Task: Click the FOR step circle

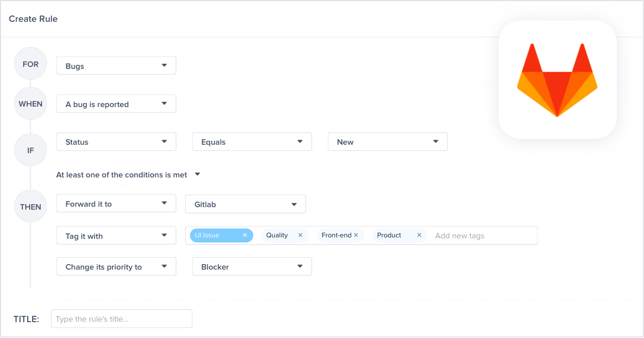Action: (x=31, y=64)
